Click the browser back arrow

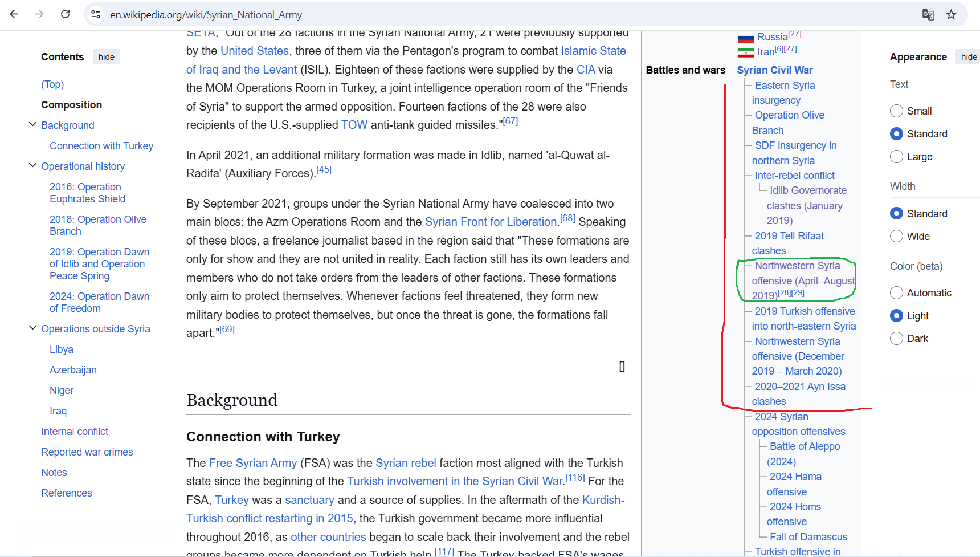pos(14,14)
